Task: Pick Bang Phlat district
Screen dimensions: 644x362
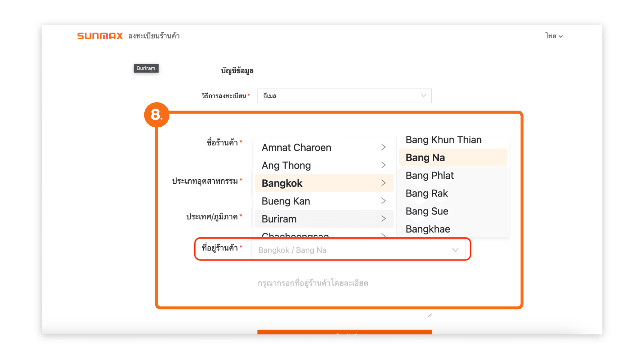Action: [x=429, y=175]
